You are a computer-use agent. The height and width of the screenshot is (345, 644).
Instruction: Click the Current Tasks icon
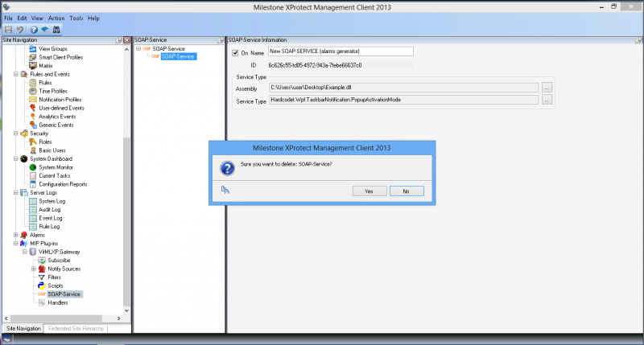coord(33,175)
